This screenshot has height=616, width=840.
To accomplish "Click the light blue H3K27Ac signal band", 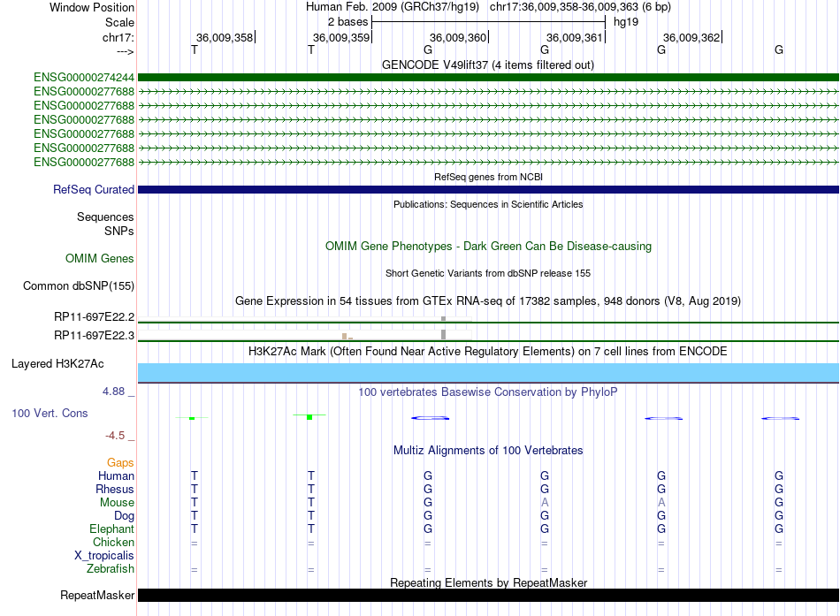I will (488, 373).
